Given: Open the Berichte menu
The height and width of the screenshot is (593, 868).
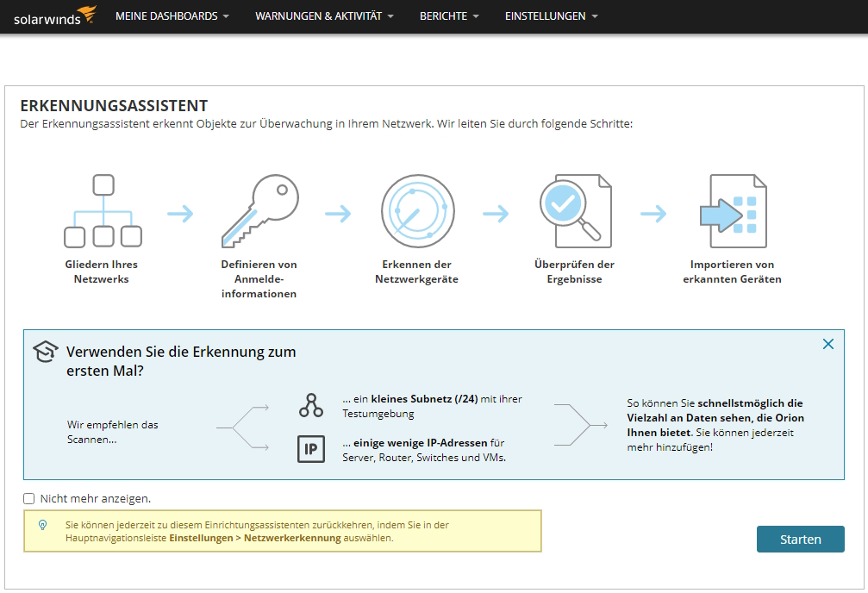Looking at the screenshot, I should point(449,16).
